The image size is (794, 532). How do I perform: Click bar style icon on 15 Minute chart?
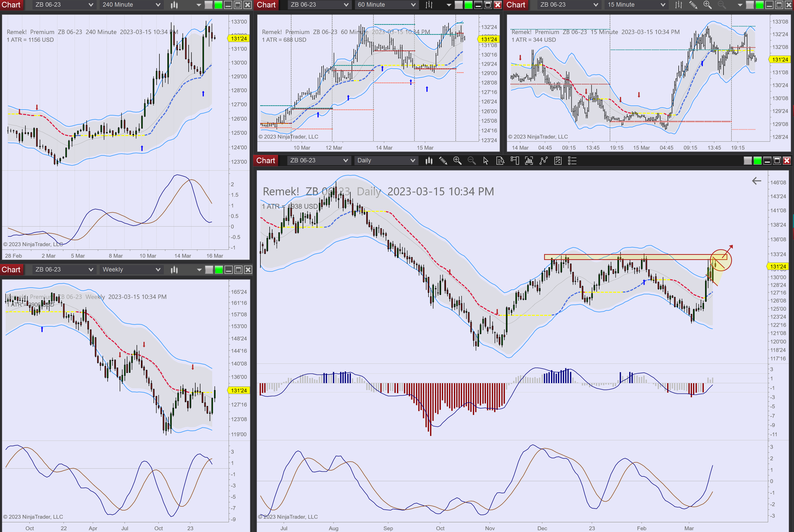[678, 5]
